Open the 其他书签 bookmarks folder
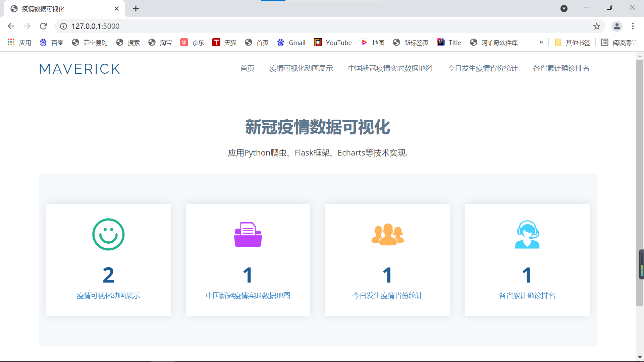 (573, 43)
